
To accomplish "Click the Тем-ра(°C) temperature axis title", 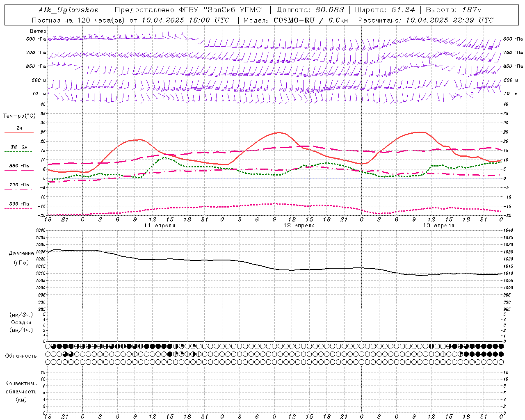I will (19, 116).
